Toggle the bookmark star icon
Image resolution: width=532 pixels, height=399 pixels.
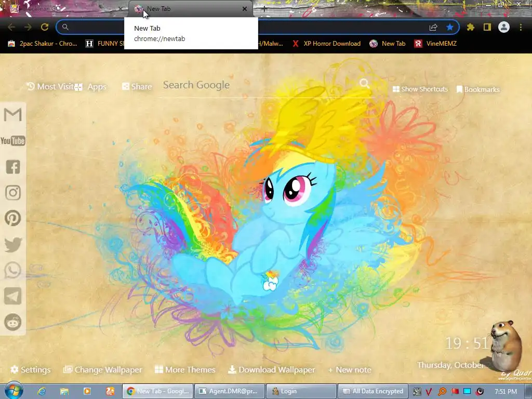[x=450, y=27]
